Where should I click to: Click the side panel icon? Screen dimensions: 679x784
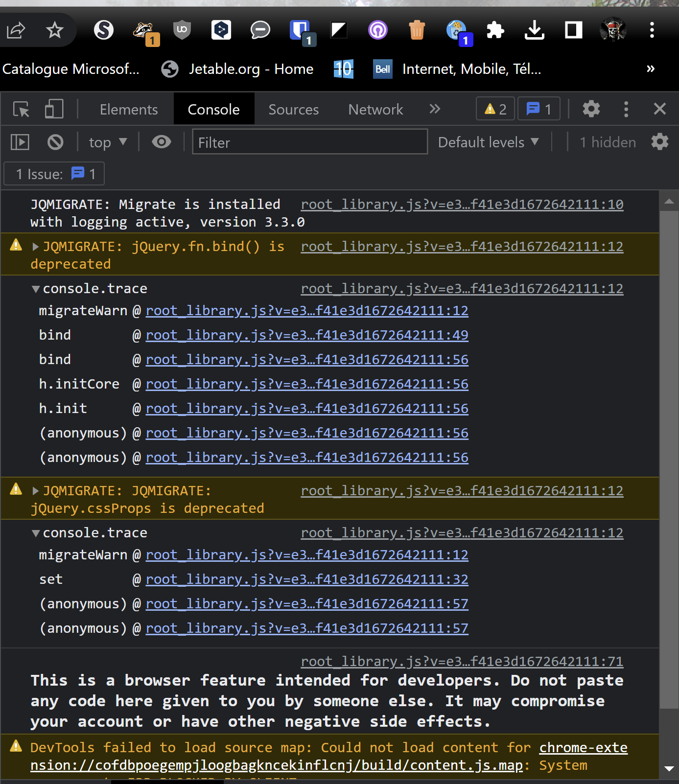tap(574, 30)
